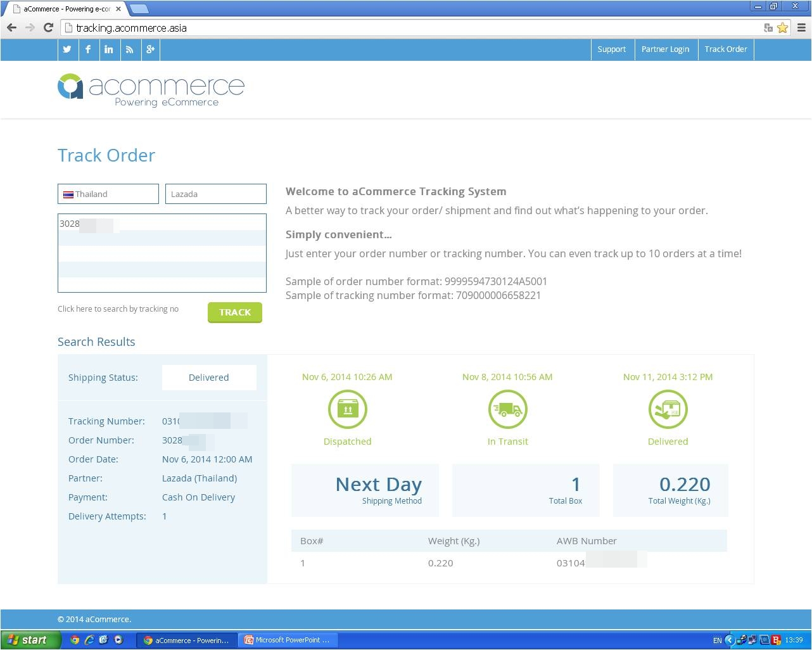Screen dimensions: 812x650
Task: Click the Windows start button
Action: point(30,640)
